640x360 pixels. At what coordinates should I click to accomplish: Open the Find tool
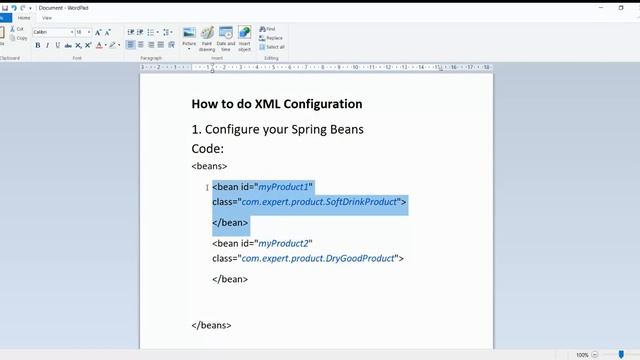pyautogui.click(x=267, y=29)
